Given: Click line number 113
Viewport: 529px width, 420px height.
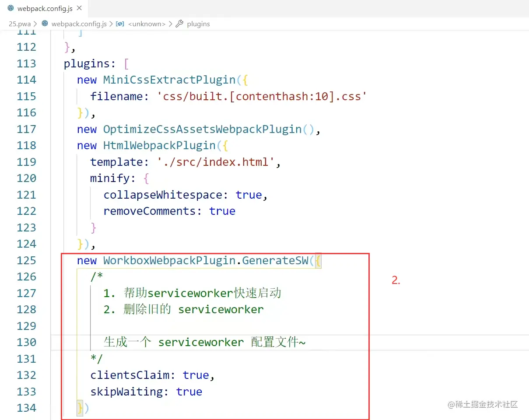Looking at the screenshot, I should click(26, 63).
